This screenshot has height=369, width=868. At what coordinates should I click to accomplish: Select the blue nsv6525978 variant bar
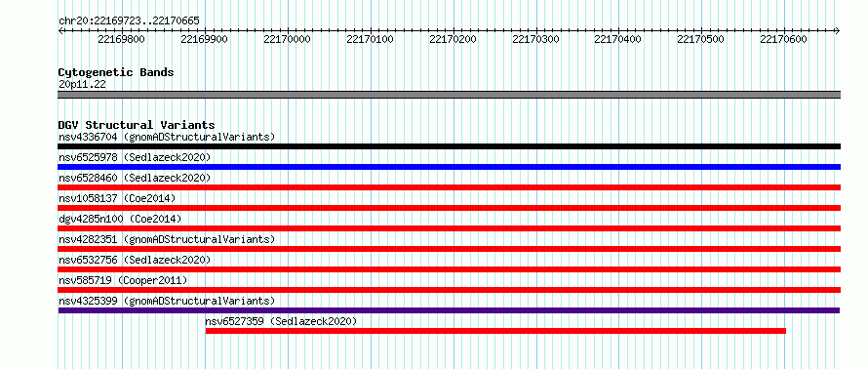[x=450, y=167]
